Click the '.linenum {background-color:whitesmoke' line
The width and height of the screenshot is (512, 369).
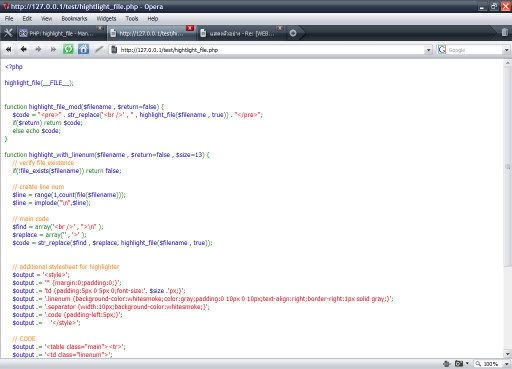point(203,299)
